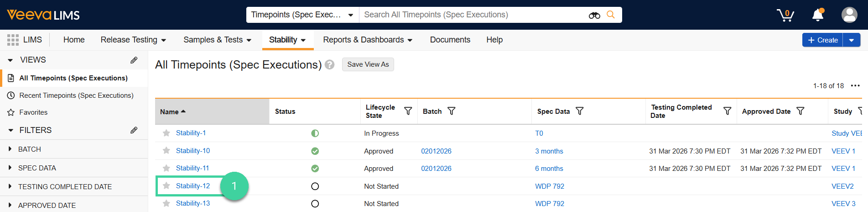
Task: Click the orange search magnifier icon
Action: pos(611,15)
